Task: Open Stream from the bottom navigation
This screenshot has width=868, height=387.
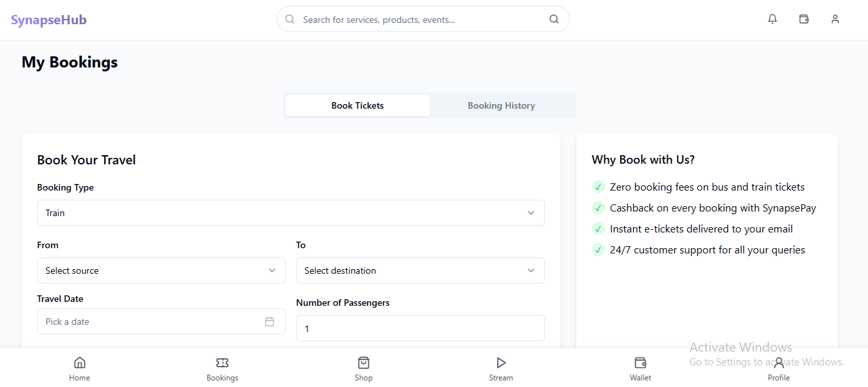Action: [x=501, y=369]
